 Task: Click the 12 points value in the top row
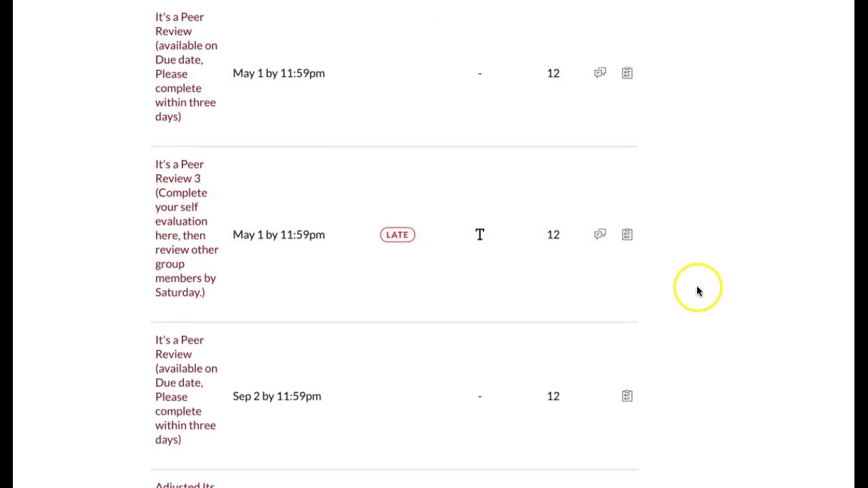click(x=553, y=73)
